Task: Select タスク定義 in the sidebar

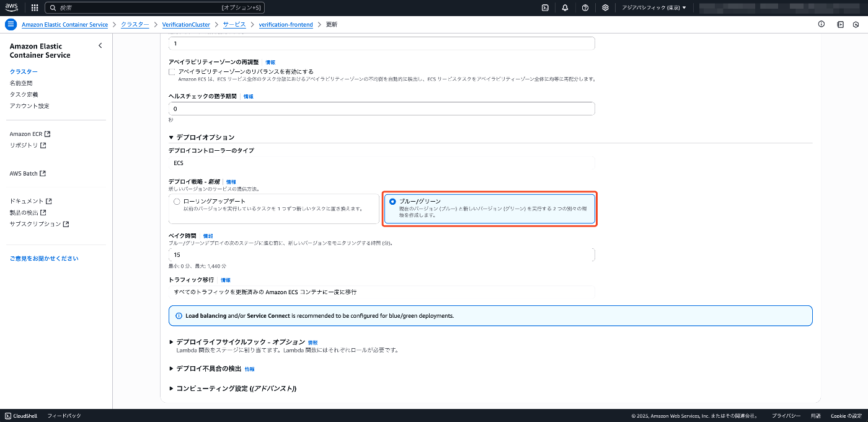Action: [x=24, y=94]
